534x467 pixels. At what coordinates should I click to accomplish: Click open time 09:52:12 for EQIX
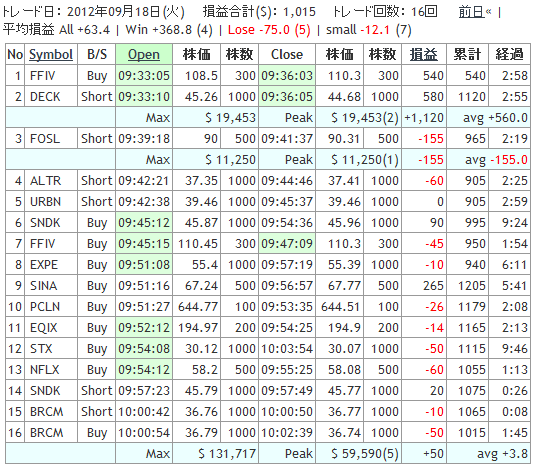point(144,328)
